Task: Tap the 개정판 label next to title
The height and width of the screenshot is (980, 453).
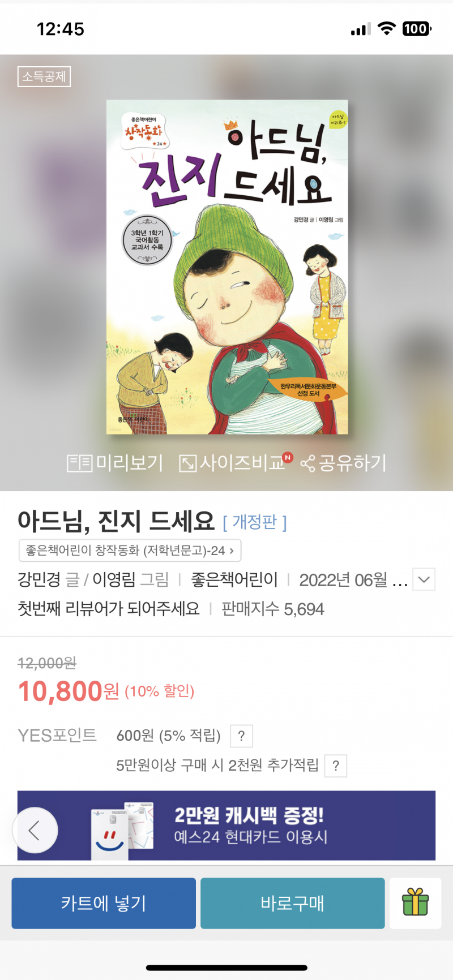Action: click(255, 522)
